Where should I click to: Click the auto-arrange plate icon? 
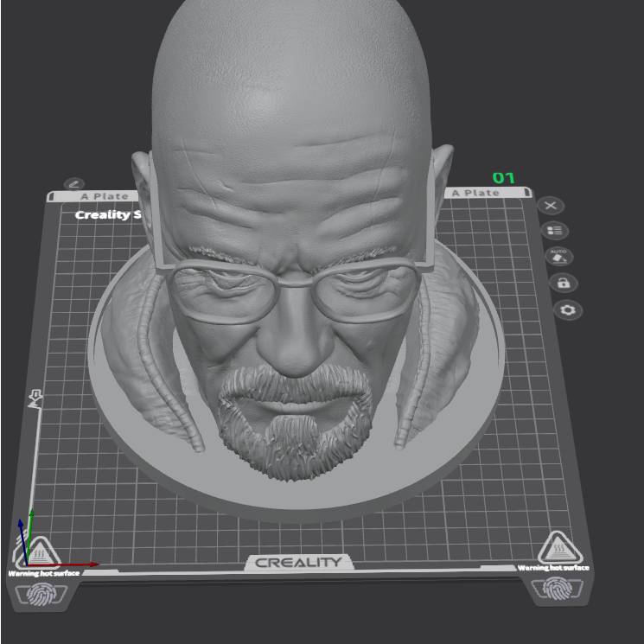pyautogui.click(x=558, y=257)
